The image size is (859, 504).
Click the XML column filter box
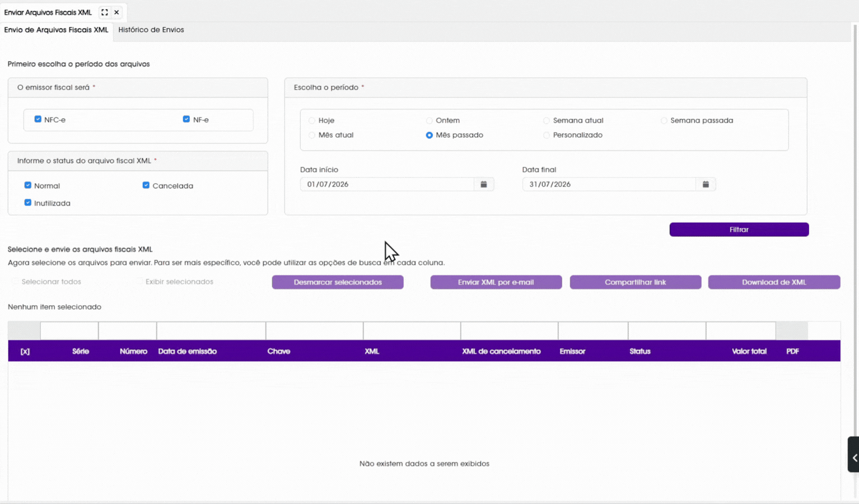point(412,331)
